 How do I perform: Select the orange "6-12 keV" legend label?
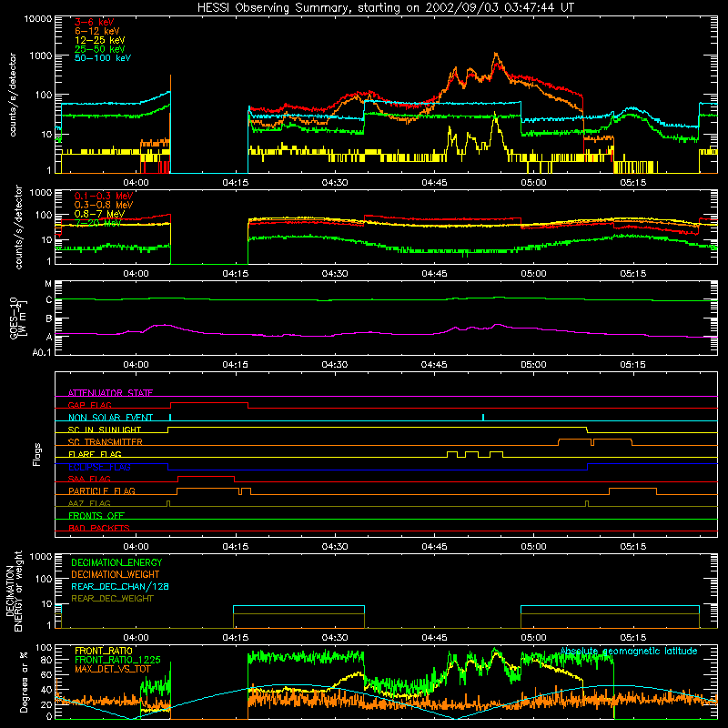point(97,31)
